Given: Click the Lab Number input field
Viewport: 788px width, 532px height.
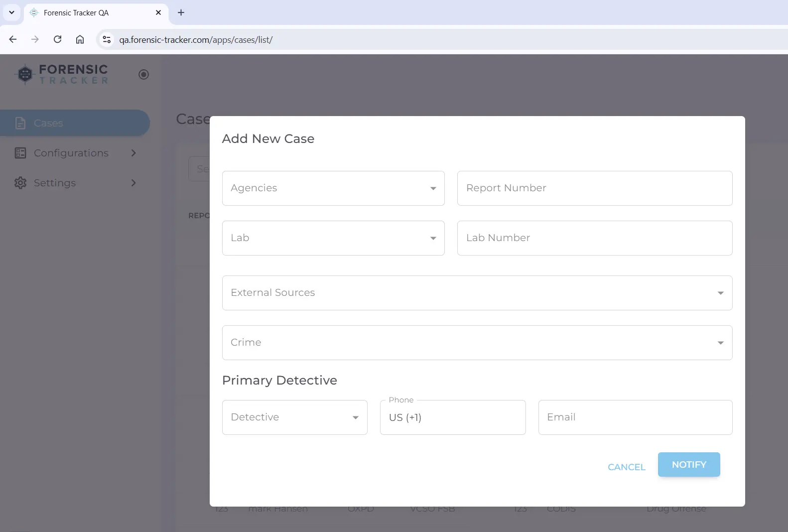Looking at the screenshot, I should 595,238.
